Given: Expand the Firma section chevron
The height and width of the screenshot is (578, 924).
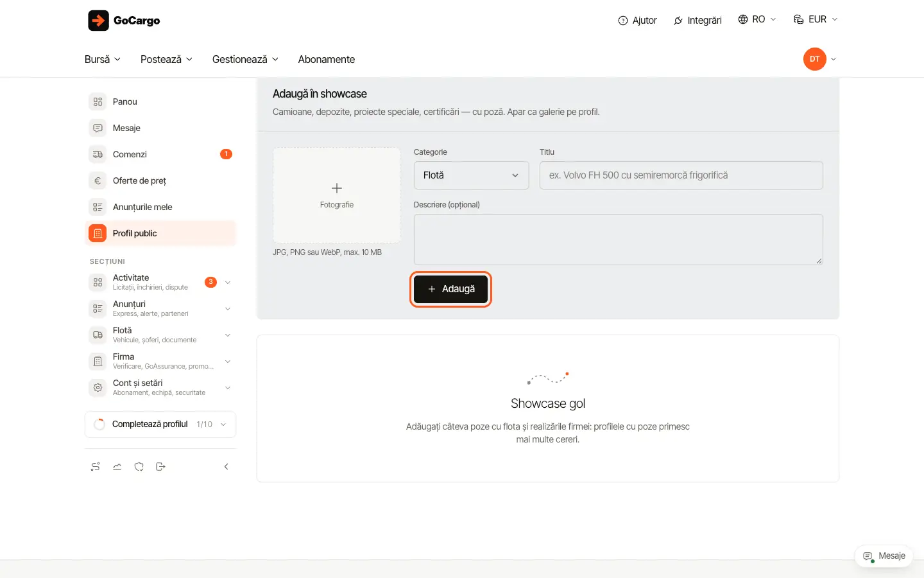Looking at the screenshot, I should tap(228, 362).
